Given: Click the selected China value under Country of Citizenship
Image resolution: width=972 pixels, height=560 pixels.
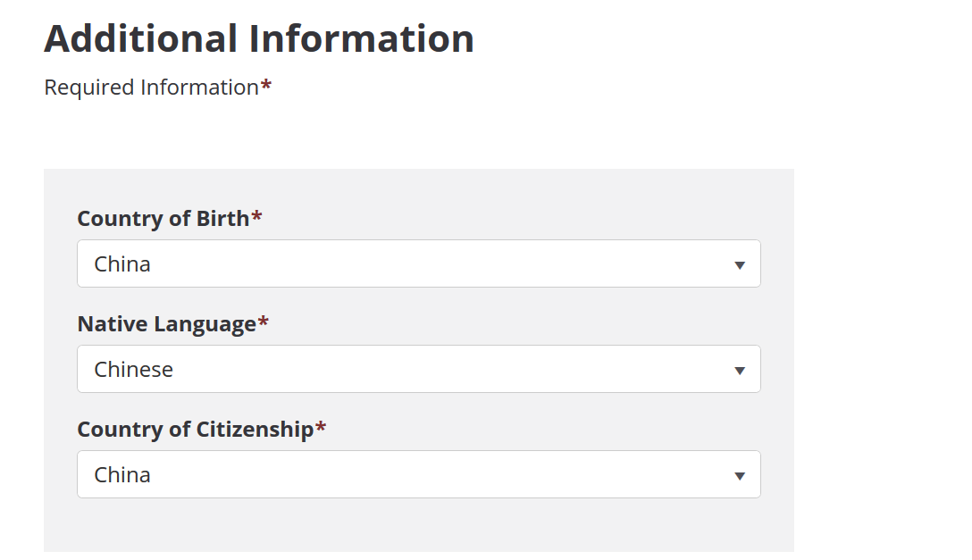Looking at the screenshot, I should [x=122, y=474].
